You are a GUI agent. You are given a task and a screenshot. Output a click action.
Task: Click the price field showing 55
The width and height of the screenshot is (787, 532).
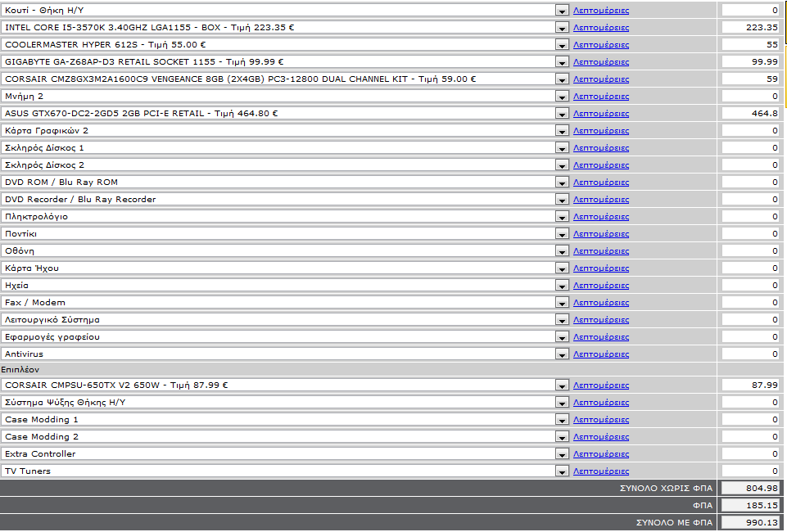751,45
